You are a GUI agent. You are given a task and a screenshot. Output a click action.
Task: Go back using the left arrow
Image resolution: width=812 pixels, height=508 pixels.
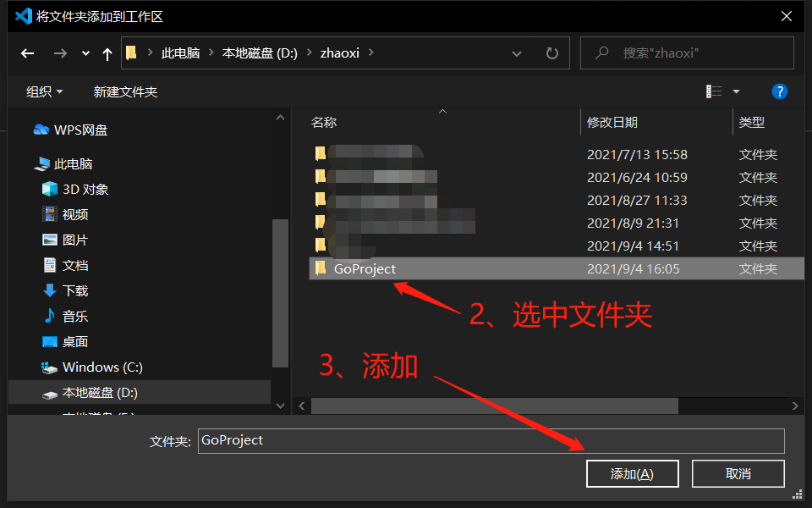pyautogui.click(x=27, y=52)
